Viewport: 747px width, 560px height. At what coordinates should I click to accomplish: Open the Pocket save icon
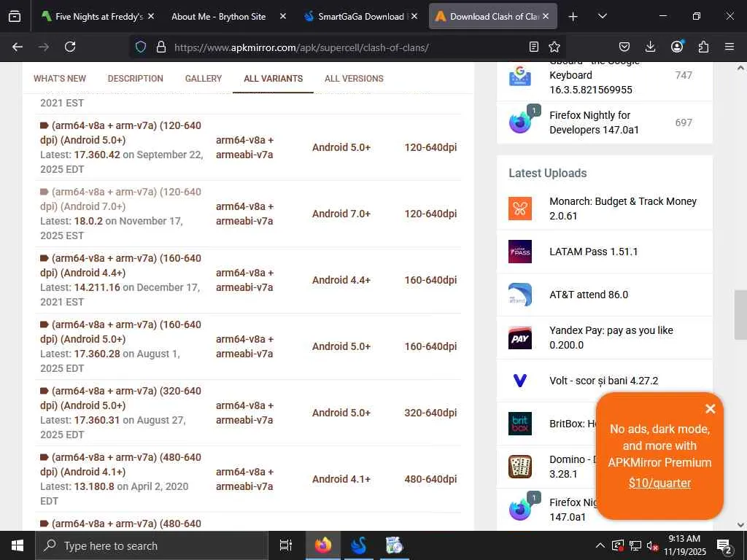pos(624,47)
